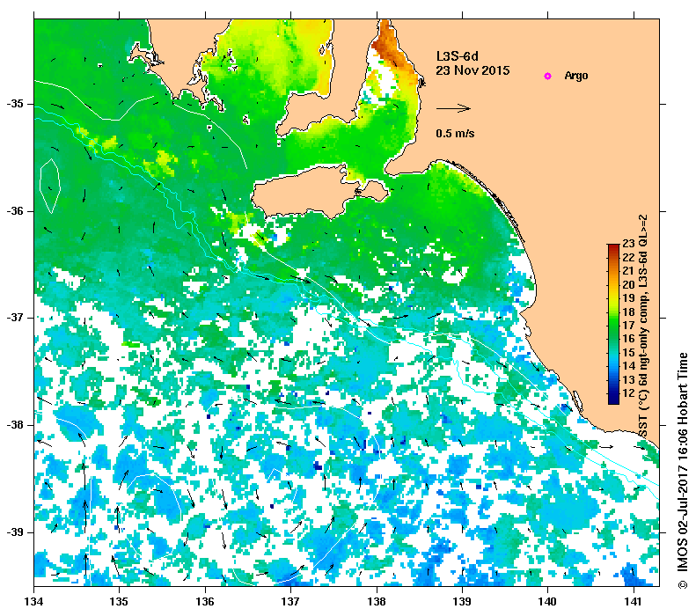696x616 pixels.
Task: Click latitude label -35
Action: [15, 104]
